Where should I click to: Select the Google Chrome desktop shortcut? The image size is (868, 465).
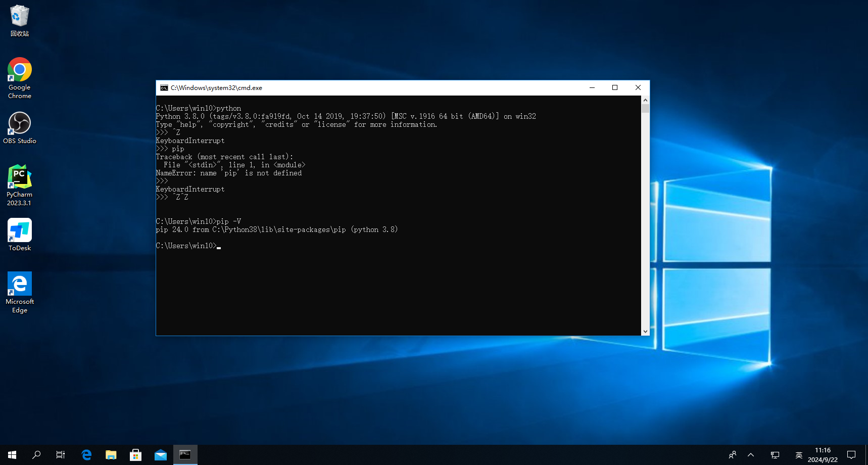20,78
